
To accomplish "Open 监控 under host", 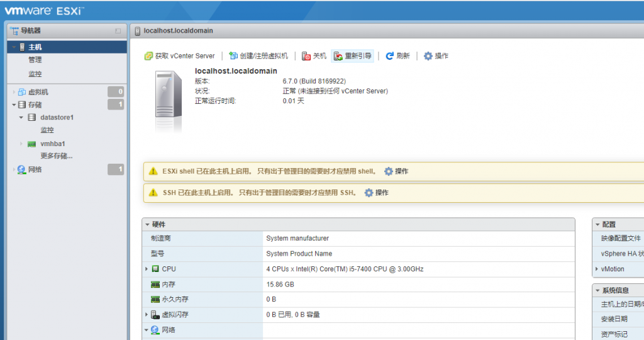I will (x=35, y=74).
